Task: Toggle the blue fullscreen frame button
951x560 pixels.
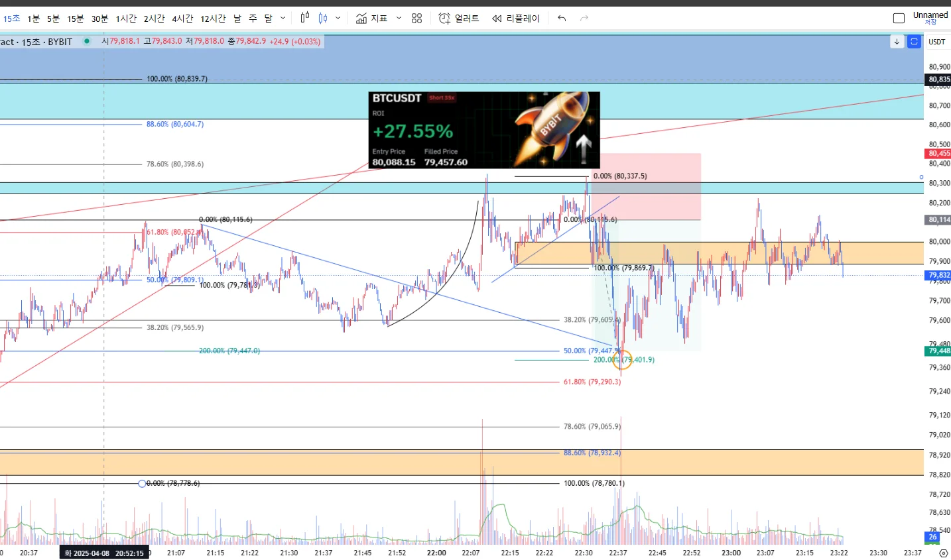Action: [914, 42]
